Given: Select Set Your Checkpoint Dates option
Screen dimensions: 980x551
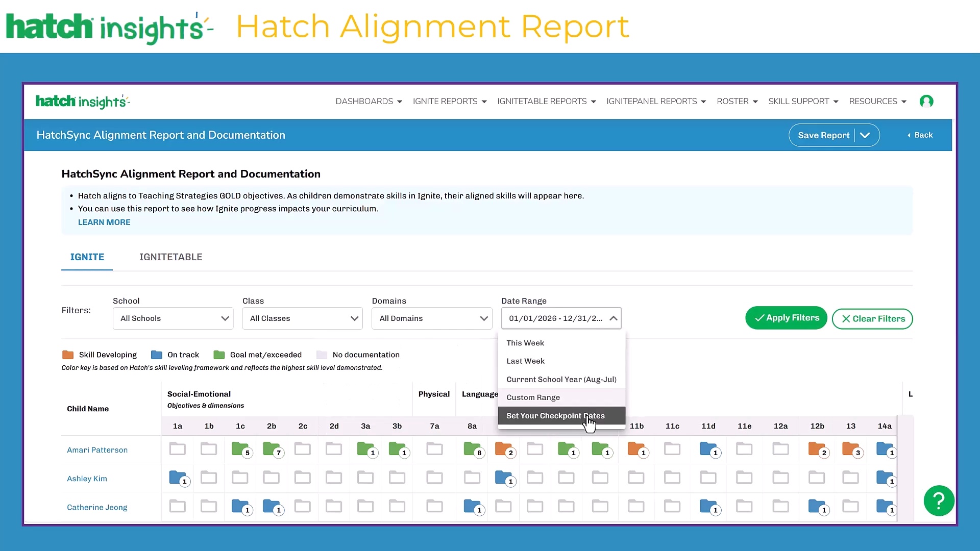Looking at the screenshot, I should [x=561, y=416].
